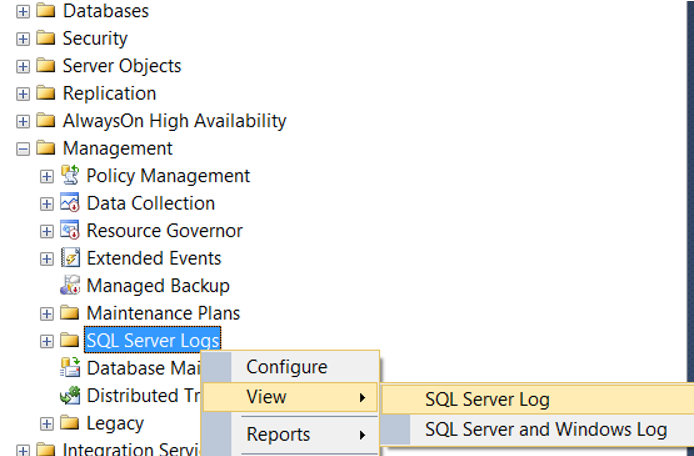Choose Configure from the context menu
The width and height of the screenshot is (694, 456).
pyautogui.click(x=290, y=367)
